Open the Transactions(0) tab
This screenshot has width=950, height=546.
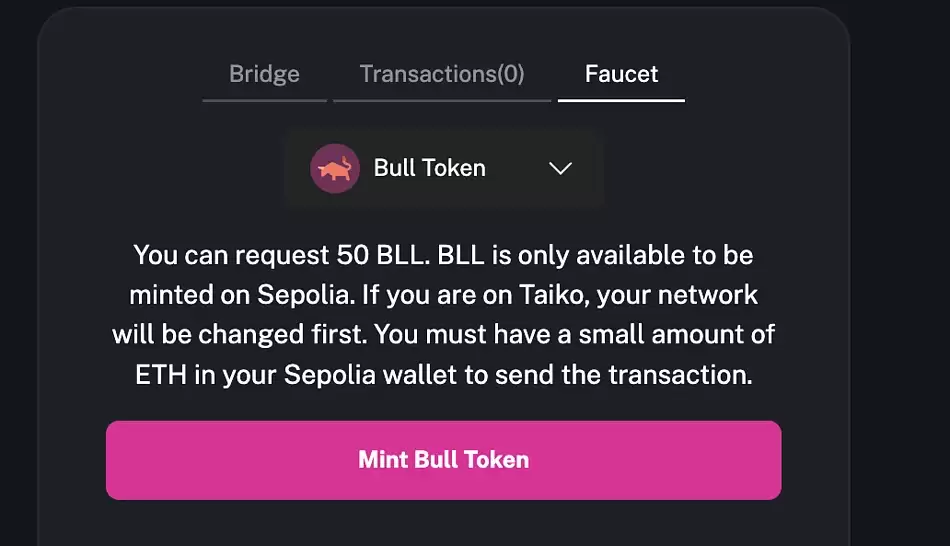442,74
